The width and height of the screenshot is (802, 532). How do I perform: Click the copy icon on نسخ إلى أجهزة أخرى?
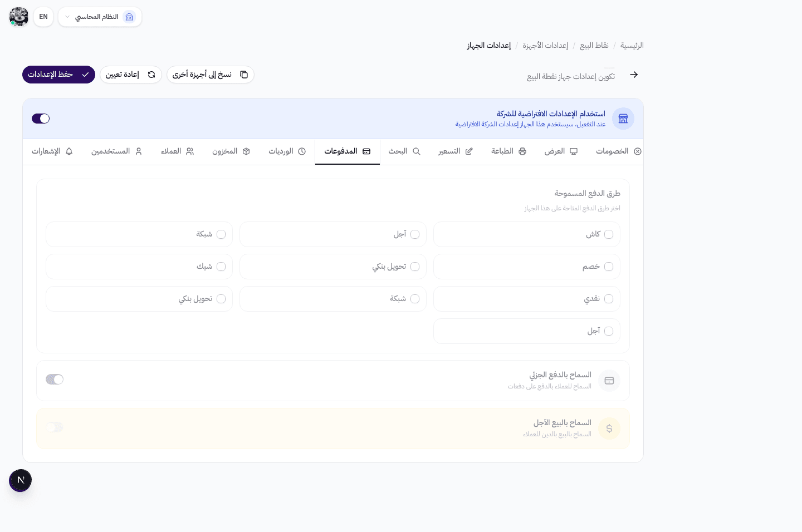click(x=244, y=74)
